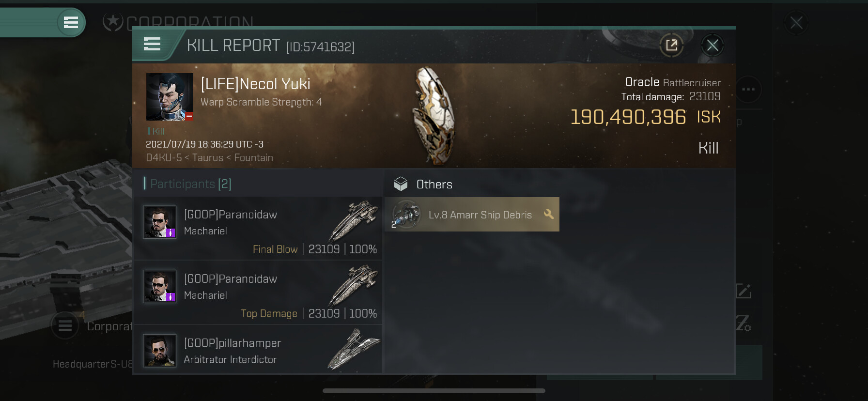Open Top Damage Paranoidaw's portrait
The width and height of the screenshot is (868, 401).
(x=160, y=286)
